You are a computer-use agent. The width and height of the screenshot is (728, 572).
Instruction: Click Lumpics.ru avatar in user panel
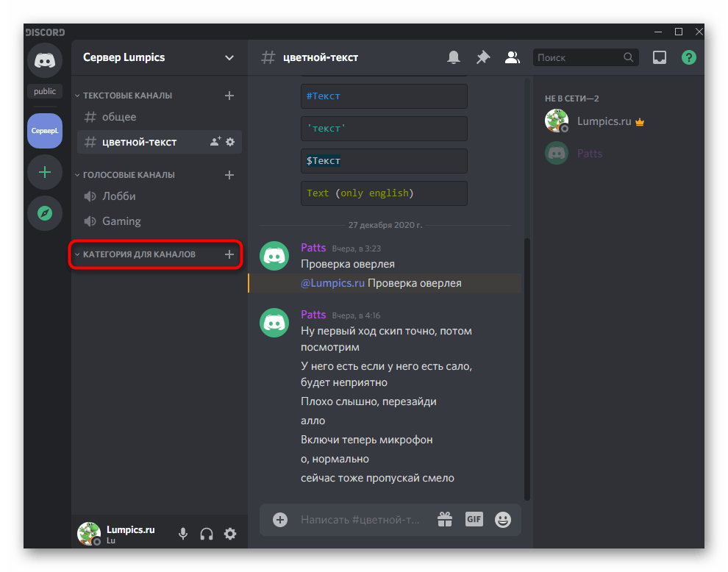point(89,534)
